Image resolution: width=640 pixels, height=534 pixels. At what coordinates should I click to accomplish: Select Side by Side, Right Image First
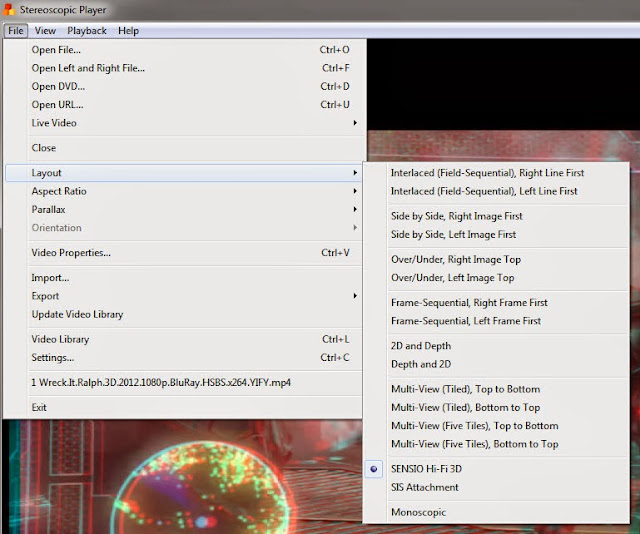496,216
